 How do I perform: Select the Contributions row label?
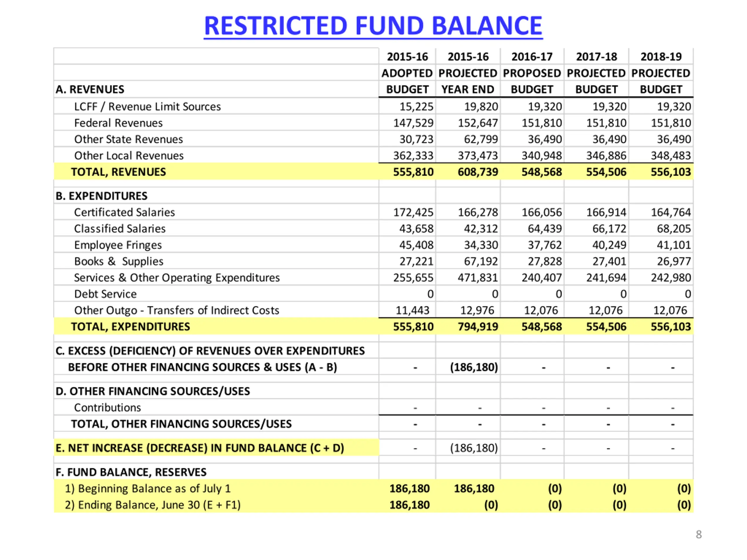pyautogui.click(x=107, y=407)
